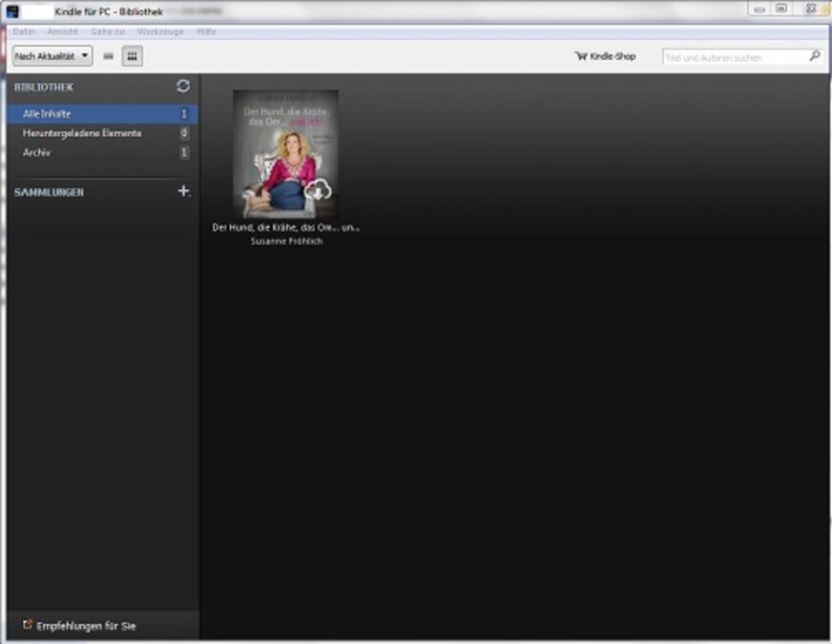Open the Datei menu
Viewport: 832px width, 644px height.
[x=24, y=31]
